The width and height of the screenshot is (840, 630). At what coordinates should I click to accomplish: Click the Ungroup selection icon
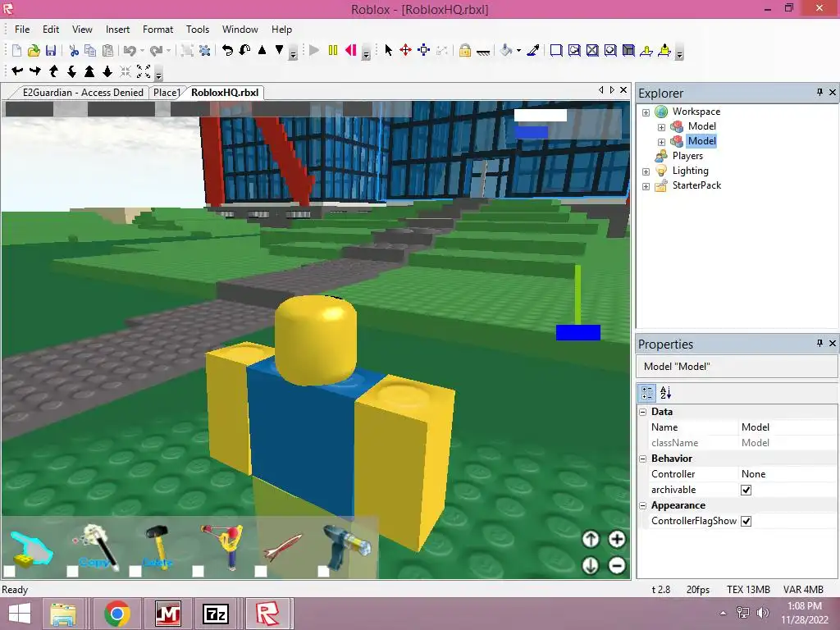click(x=204, y=50)
